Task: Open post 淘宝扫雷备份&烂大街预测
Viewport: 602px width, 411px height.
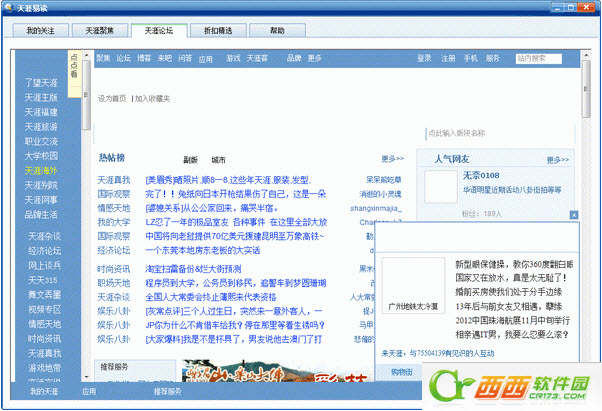Action: pyautogui.click(x=193, y=269)
